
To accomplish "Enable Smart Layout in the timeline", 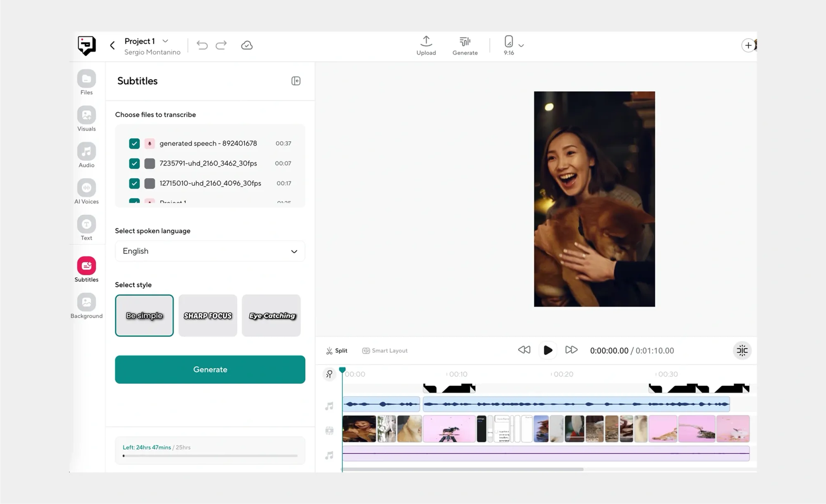I will pos(384,350).
